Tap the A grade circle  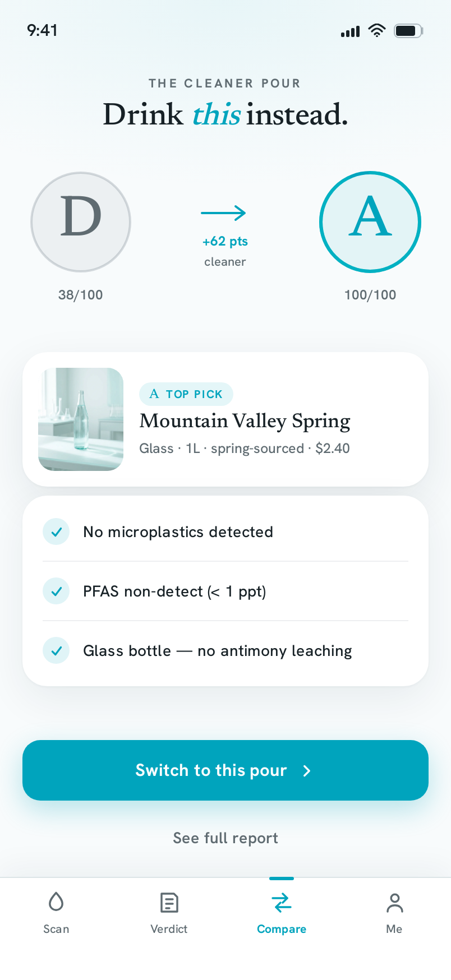[370, 222]
